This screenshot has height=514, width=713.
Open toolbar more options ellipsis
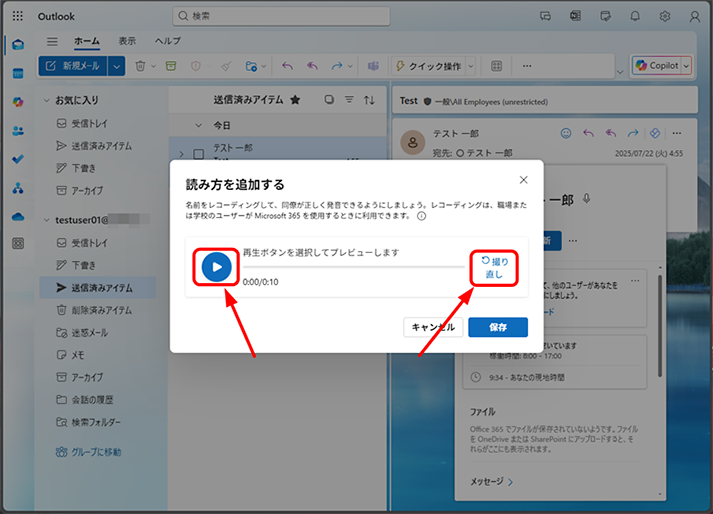(527, 66)
